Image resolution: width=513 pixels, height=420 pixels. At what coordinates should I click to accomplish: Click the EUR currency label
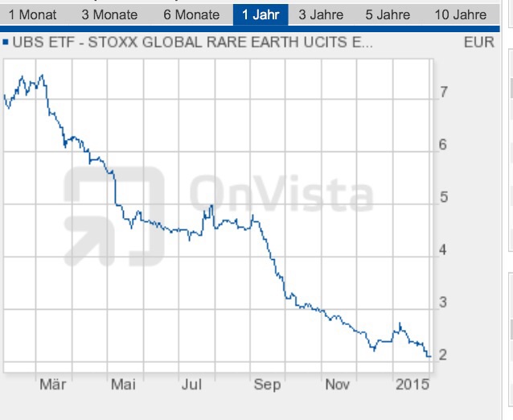479,43
